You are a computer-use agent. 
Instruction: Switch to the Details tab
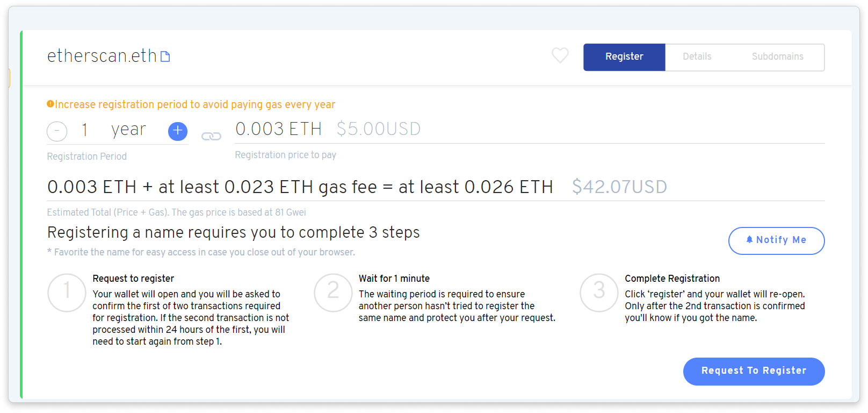pos(697,56)
